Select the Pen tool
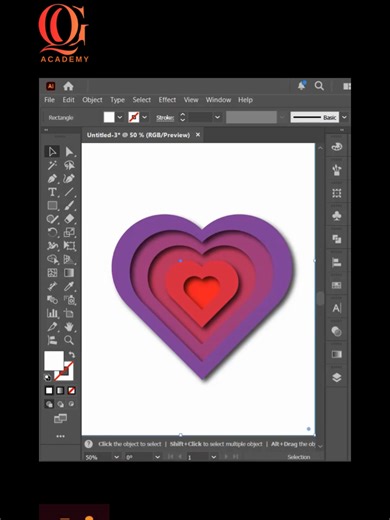Image resolution: width=390 pixels, height=520 pixels. pos(52,179)
